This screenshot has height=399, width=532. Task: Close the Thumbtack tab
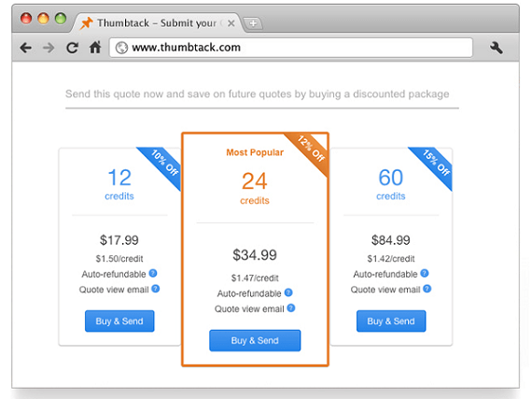tap(231, 23)
